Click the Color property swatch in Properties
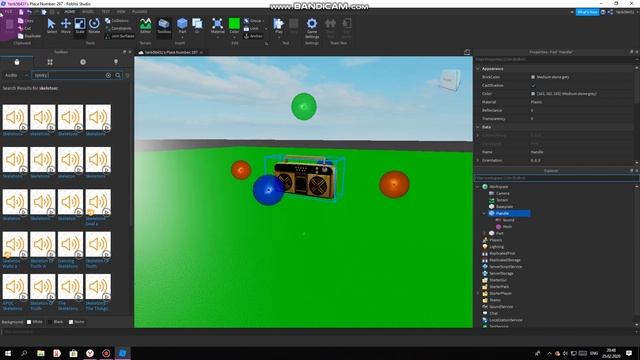Image resolution: width=640 pixels, height=360 pixels. point(533,94)
